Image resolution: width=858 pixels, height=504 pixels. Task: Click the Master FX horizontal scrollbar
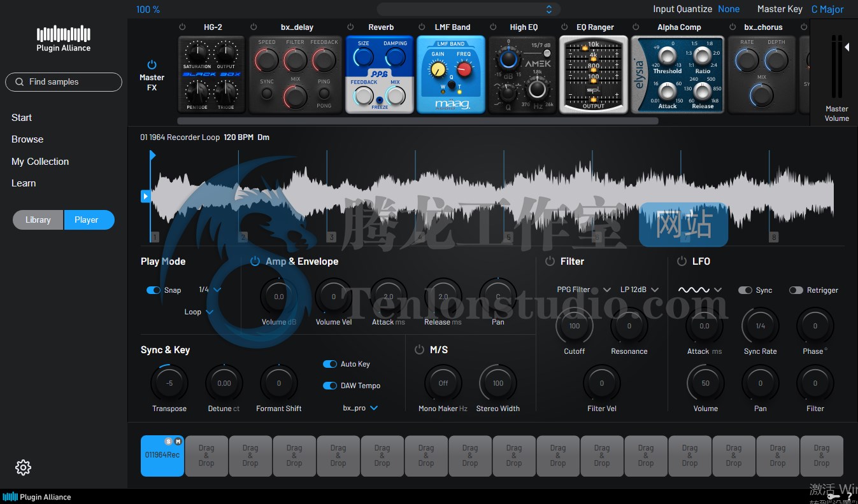418,121
